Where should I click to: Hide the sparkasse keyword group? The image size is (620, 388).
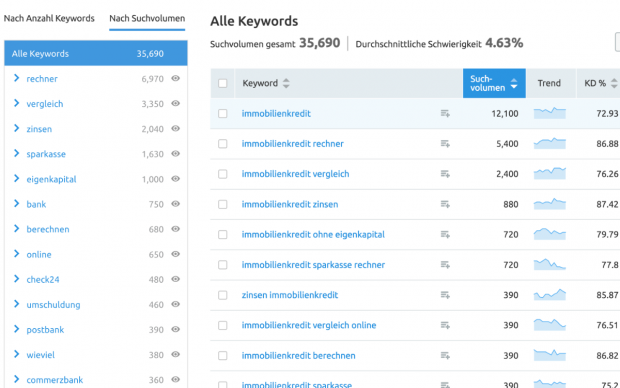tap(176, 153)
